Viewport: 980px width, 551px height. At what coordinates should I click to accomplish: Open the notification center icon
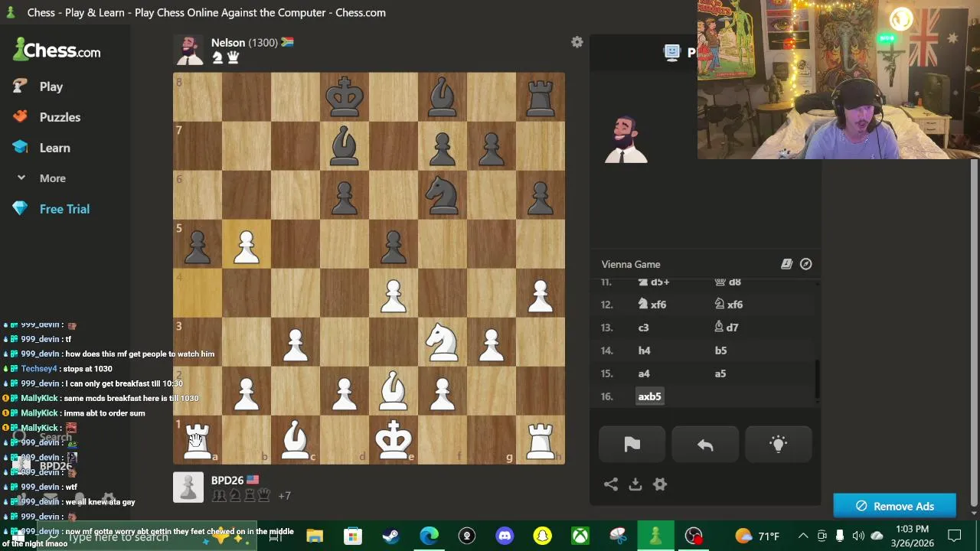[955, 536]
